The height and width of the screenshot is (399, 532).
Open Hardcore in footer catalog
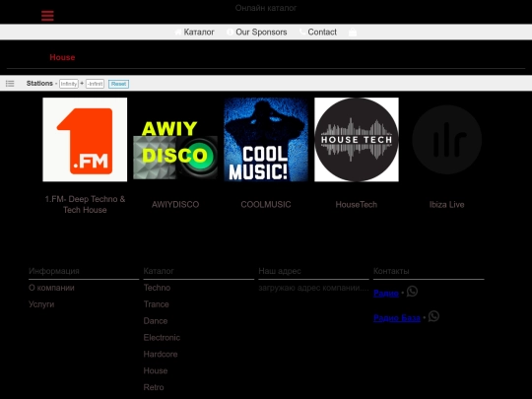click(x=161, y=355)
